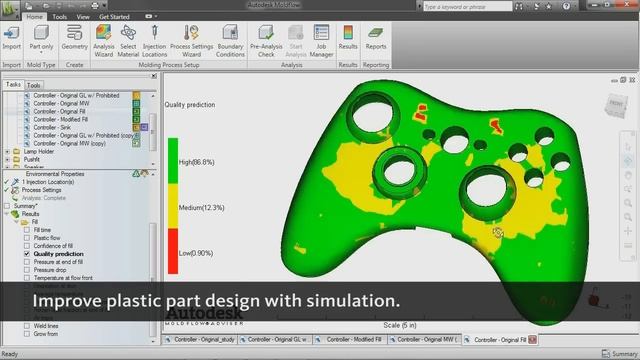Open the Results ribbon button
This screenshot has height=360, width=640.
(348, 38)
